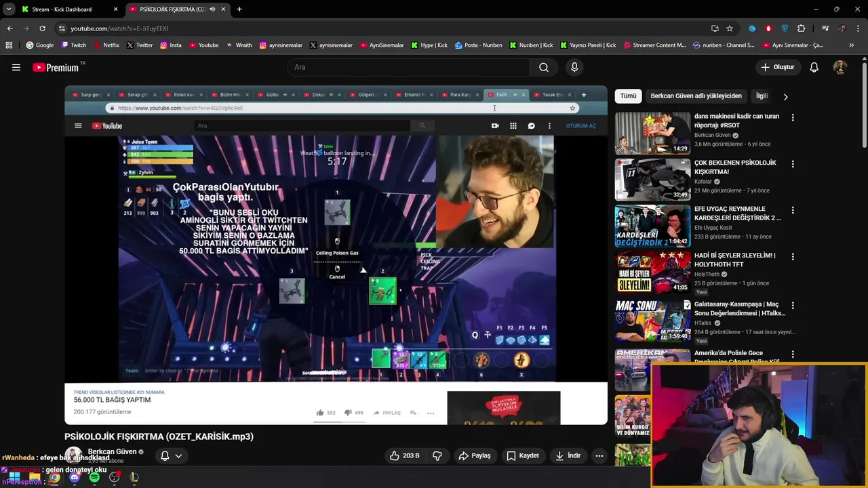Open the Kafalar channel name
This screenshot has height=488, width=868.
[x=703, y=182]
